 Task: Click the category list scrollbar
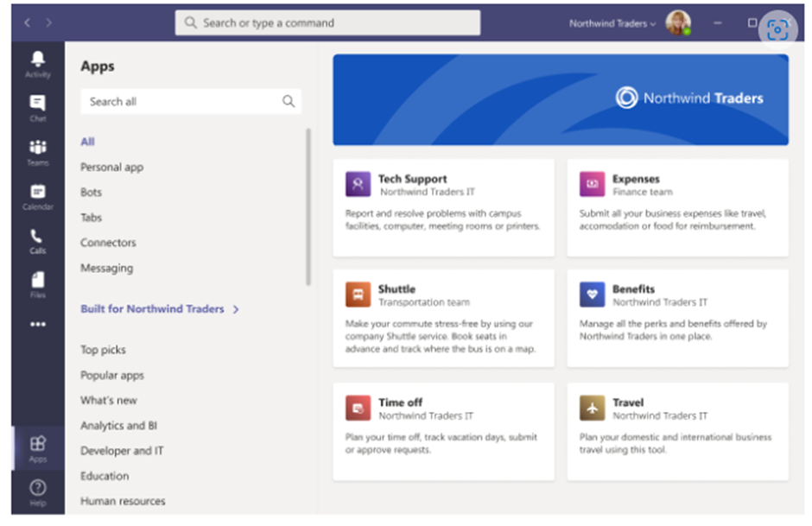point(308,206)
